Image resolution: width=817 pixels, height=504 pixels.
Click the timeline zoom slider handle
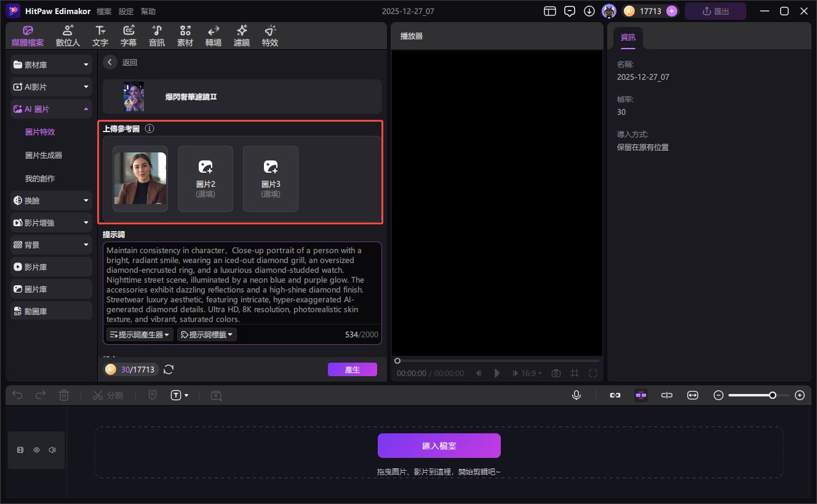(773, 395)
